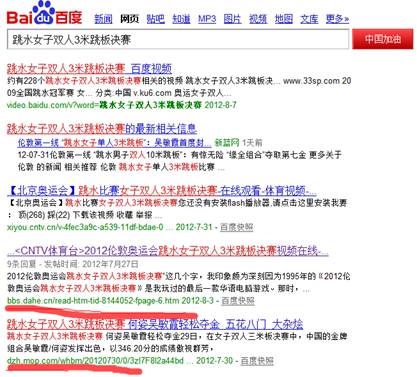
Task: Open the 新闻 tab
Action: click(x=103, y=19)
